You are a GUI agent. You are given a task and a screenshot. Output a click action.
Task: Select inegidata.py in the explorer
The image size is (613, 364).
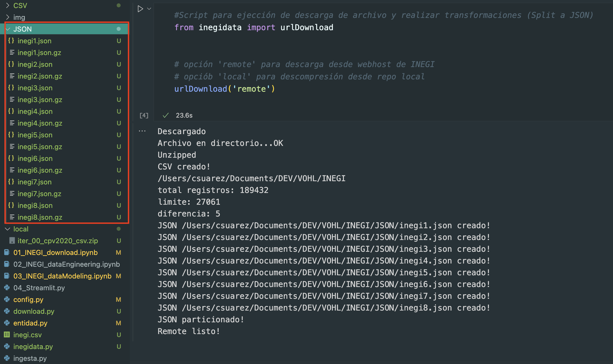coord(33,347)
